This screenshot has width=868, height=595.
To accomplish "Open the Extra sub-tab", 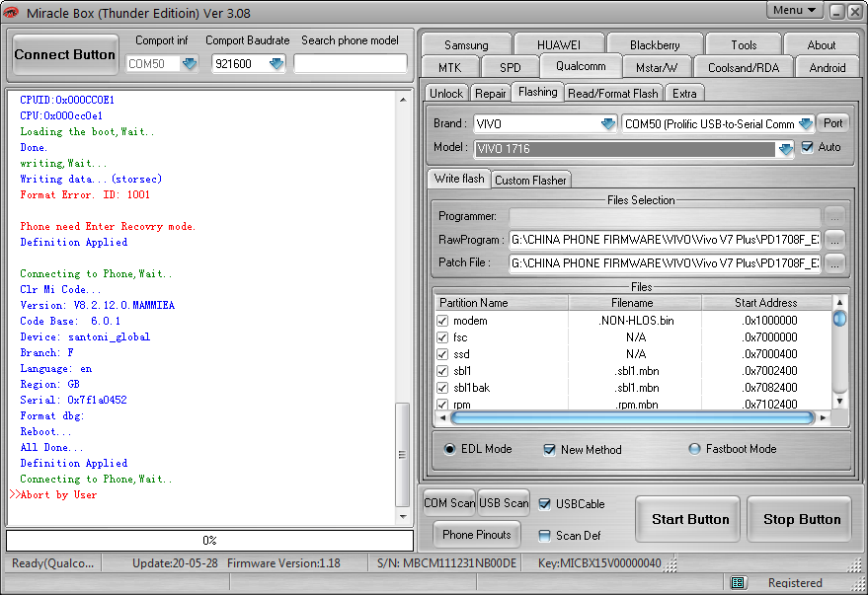I will click(x=684, y=94).
